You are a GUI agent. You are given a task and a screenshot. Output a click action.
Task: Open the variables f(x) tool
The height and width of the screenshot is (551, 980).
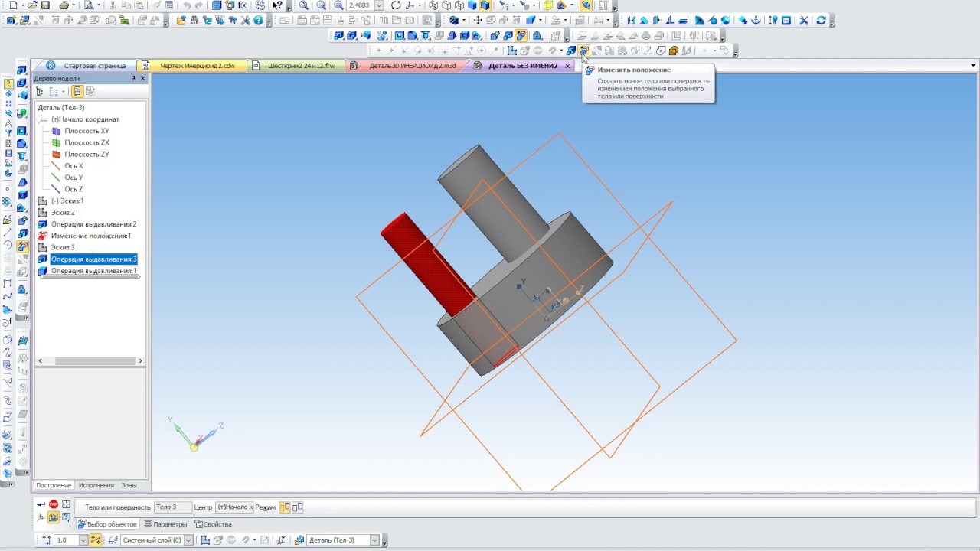tap(243, 5)
